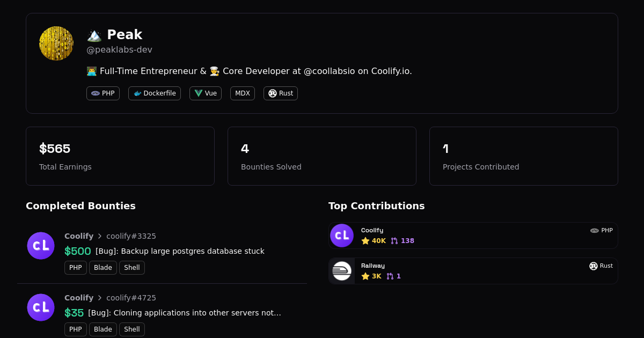Viewport: 644px width, 338px height.
Task: Click the Coolify 138 pull requests count
Action: (402, 241)
